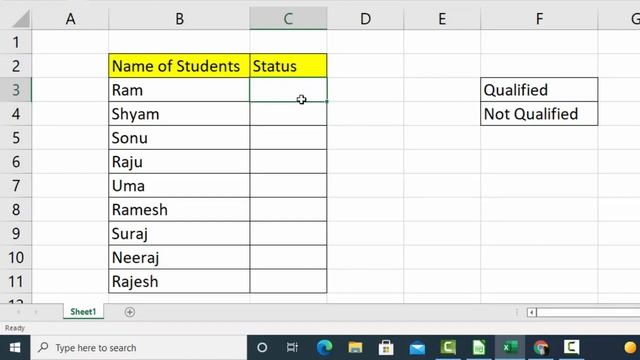The image size is (640, 360).
Task: Select the empty Status cell beside Rajesh
Action: (x=288, y=281)
